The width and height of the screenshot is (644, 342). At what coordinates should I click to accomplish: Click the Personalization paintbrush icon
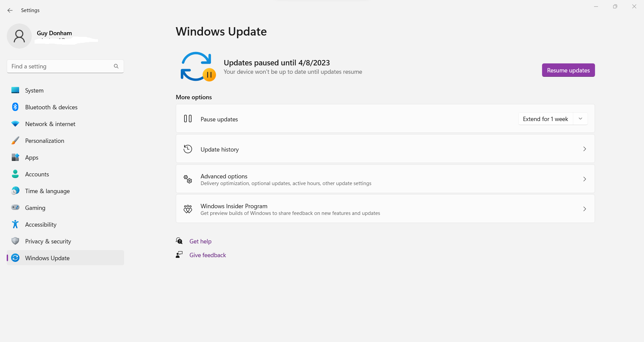click(x=15, y=140)
